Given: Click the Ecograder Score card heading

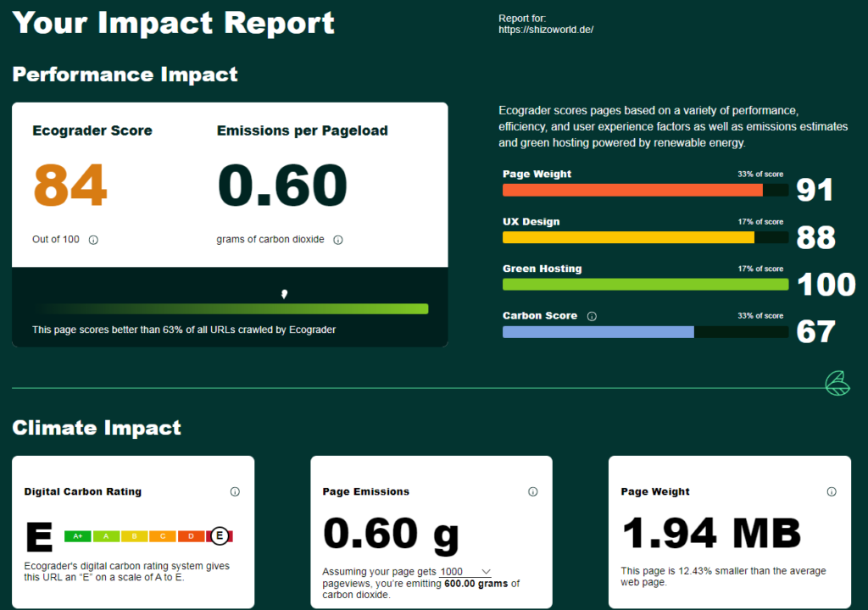Looking at the screenshot, I should click(92, 130).
